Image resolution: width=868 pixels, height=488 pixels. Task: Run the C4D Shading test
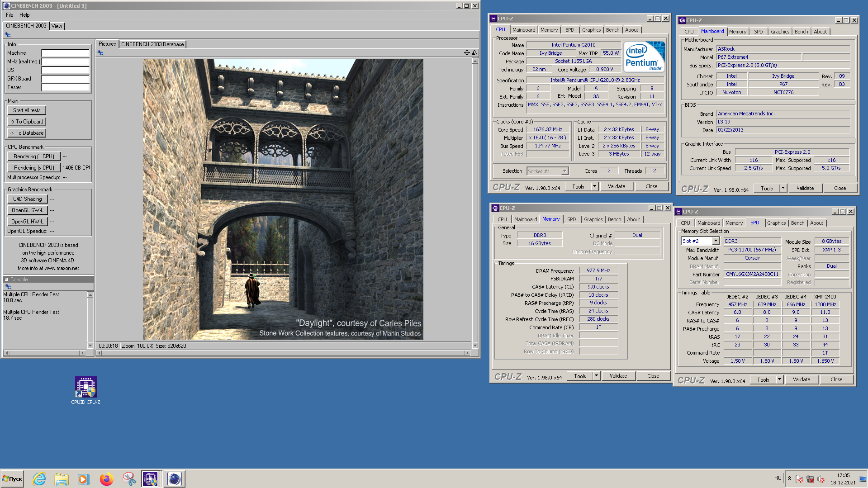point(28,199)
